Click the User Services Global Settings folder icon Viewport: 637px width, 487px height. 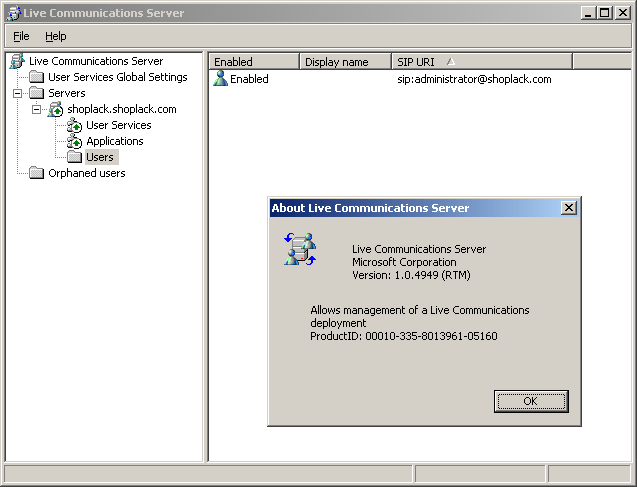37,77
